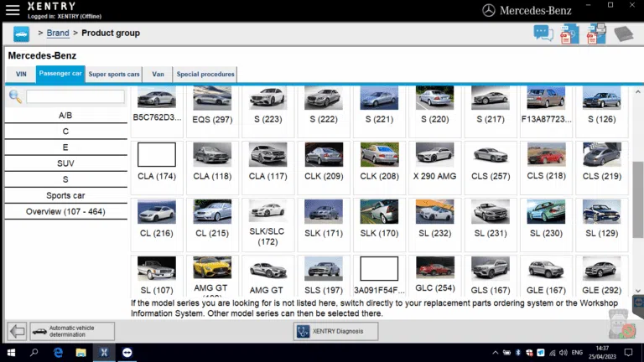Select the yellow AMG GT model tile

pyautogui.click(x=212, y=276)
